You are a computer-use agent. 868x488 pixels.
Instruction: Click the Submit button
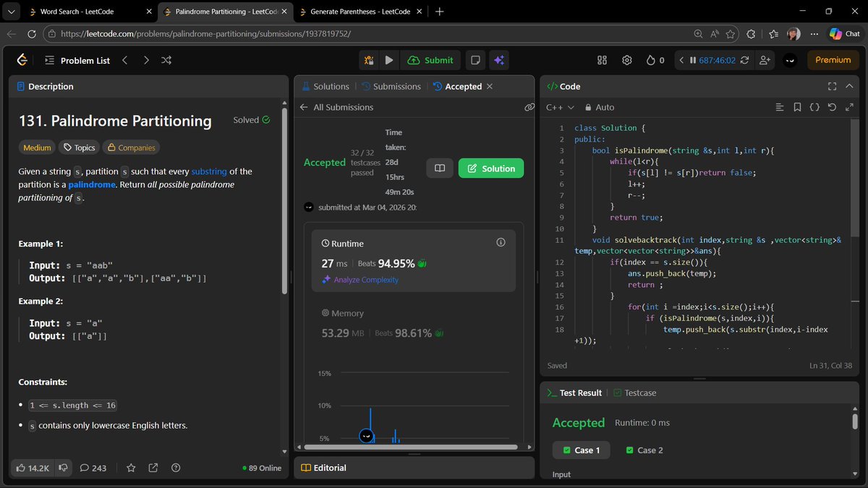(430, 61)
